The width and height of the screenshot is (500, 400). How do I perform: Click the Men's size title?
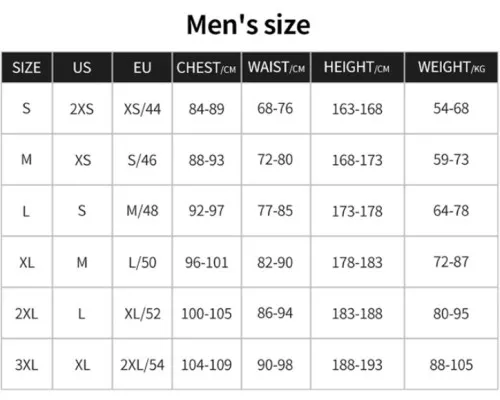click(x=249, y=25)
